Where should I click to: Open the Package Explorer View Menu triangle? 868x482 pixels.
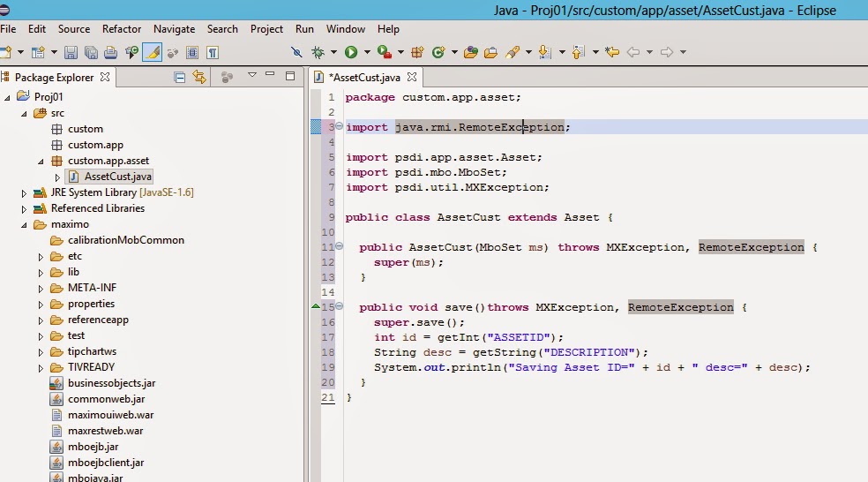[252, 75]
